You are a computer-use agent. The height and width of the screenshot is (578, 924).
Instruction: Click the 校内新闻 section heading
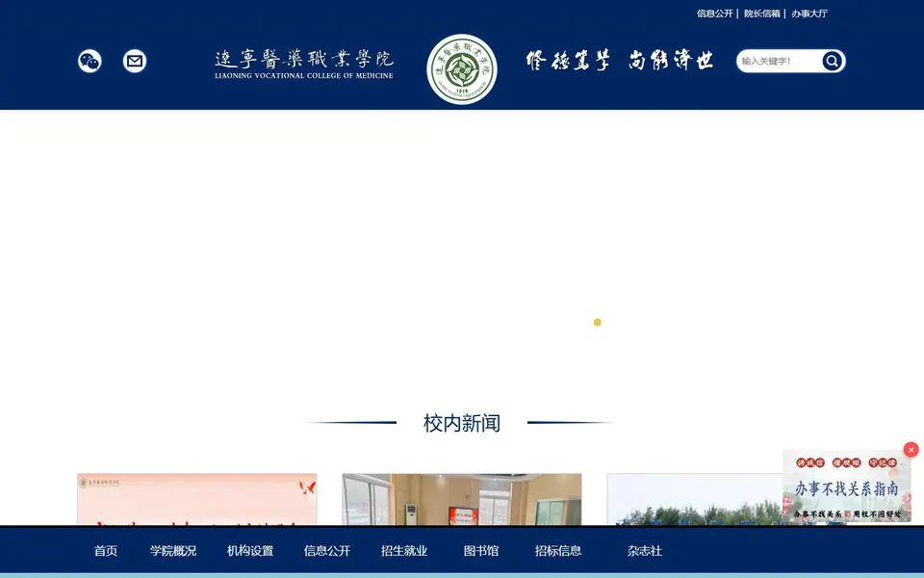click(461, 423)
